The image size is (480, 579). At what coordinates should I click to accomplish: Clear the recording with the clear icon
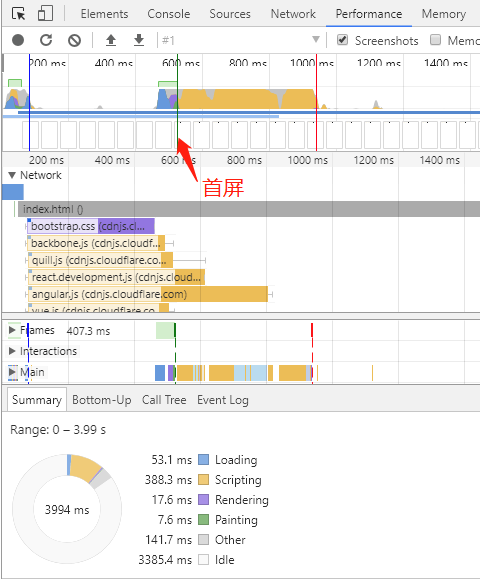coord(74,40)
